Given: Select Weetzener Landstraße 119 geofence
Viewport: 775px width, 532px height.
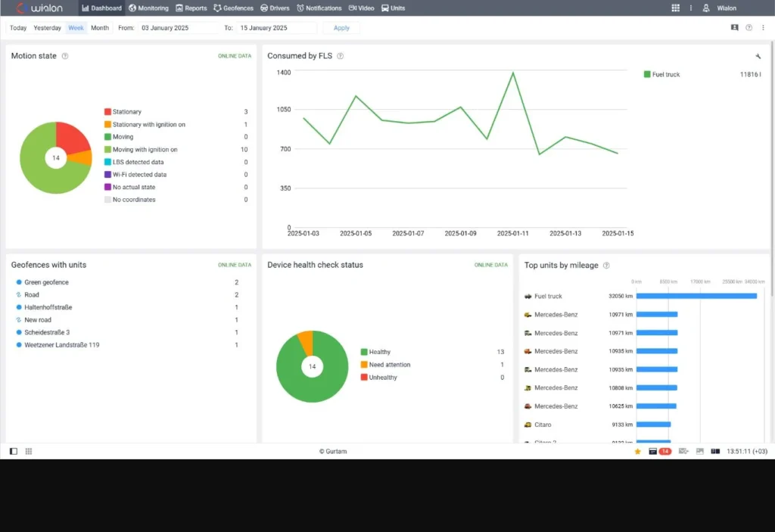Looking at the screenshot, I should (x=127, y=344).
